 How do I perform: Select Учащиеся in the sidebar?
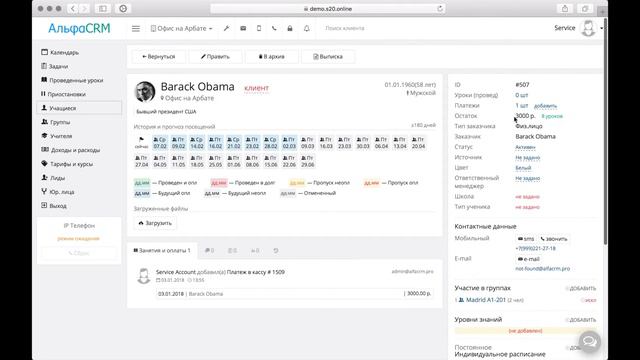80,108
